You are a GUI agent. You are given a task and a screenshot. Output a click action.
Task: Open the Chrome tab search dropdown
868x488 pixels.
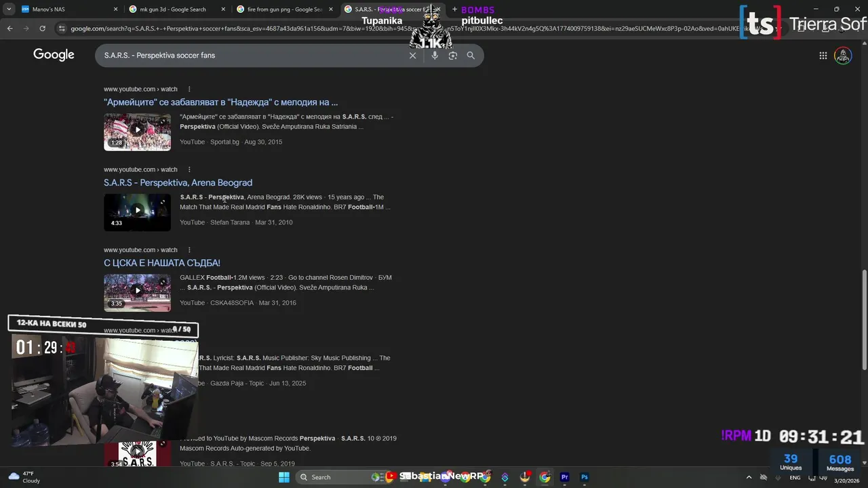[9, 9]
